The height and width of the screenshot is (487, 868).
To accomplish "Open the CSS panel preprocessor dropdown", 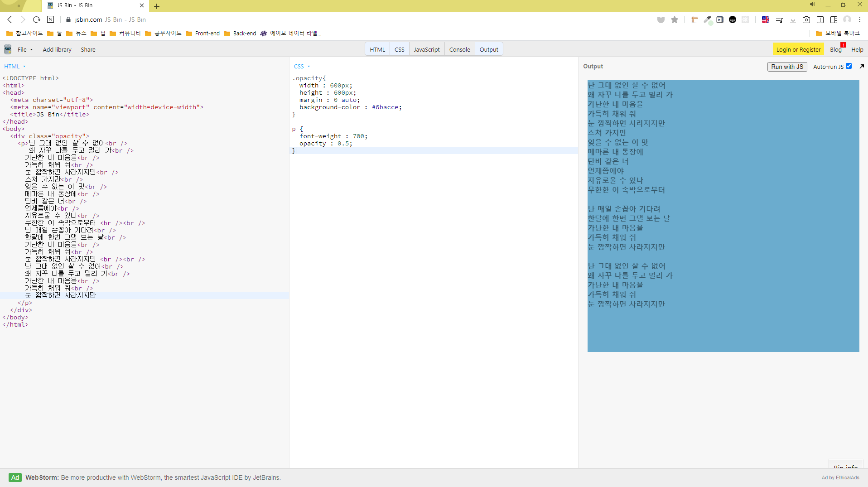I will 302,66.
